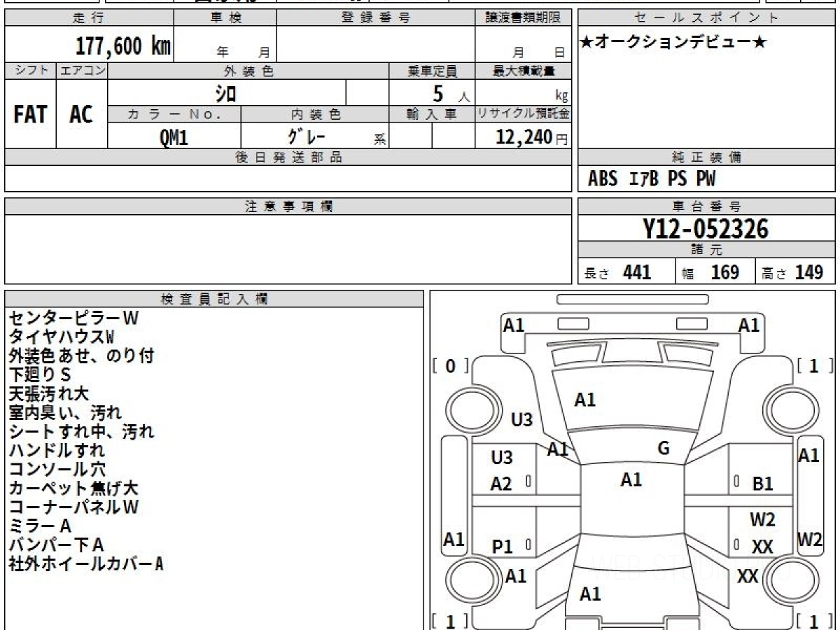Image resolution: width=840 pixels, height=630 pixels.
Task: Click the [ 0 ] tire indicator
Action: (451, 365)
